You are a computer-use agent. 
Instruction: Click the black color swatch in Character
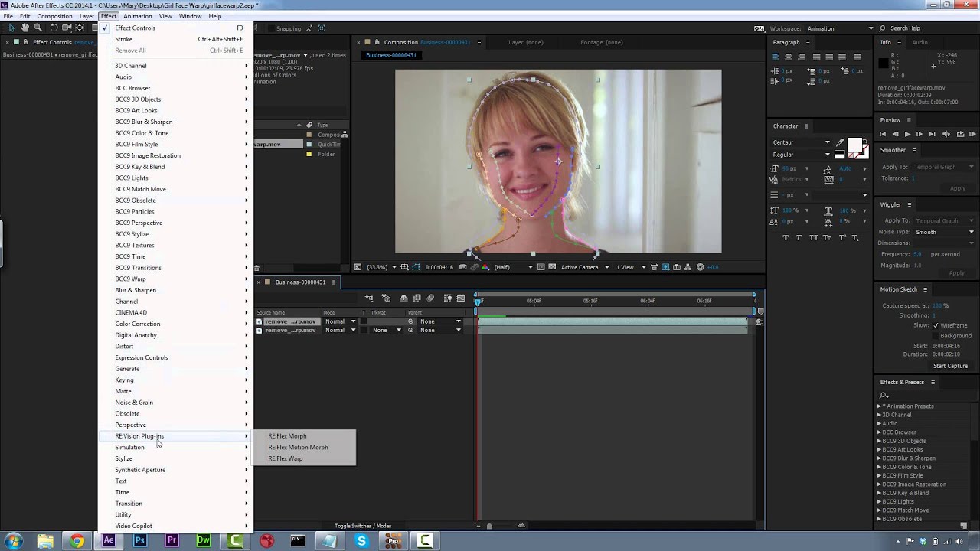click(840, 154)
